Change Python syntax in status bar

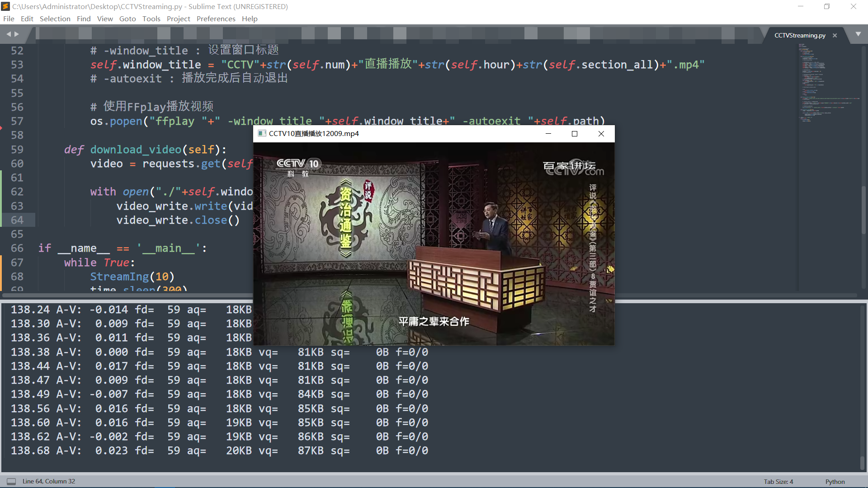(835, 481)
